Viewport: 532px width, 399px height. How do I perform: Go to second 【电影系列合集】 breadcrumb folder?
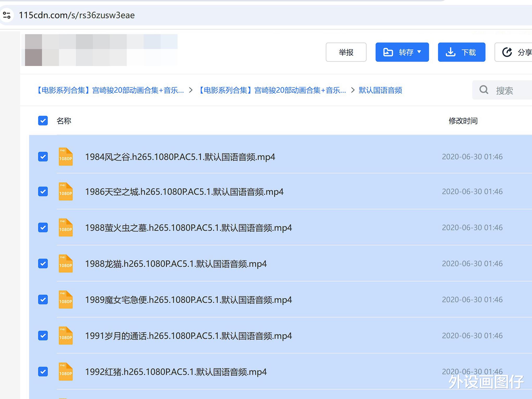pos(272,90)
